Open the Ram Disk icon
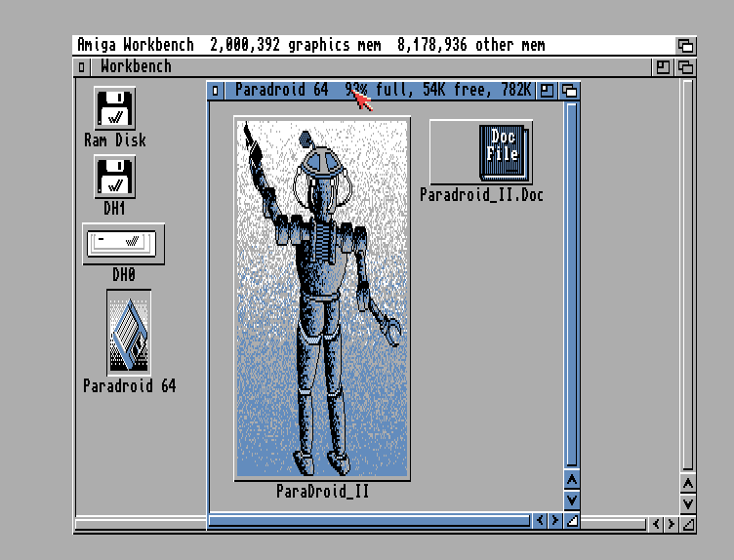 pyautogui.click(x=115, y=108)
